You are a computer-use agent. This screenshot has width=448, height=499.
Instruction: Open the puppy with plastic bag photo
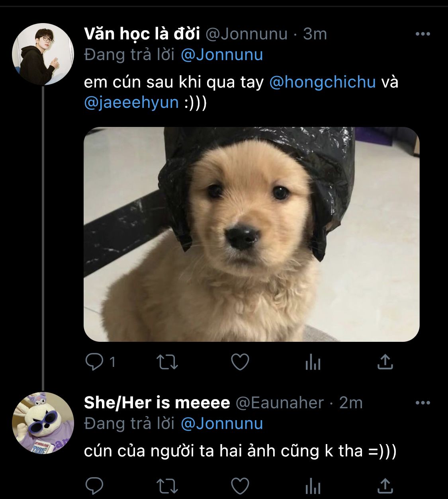tap(251, 234)
